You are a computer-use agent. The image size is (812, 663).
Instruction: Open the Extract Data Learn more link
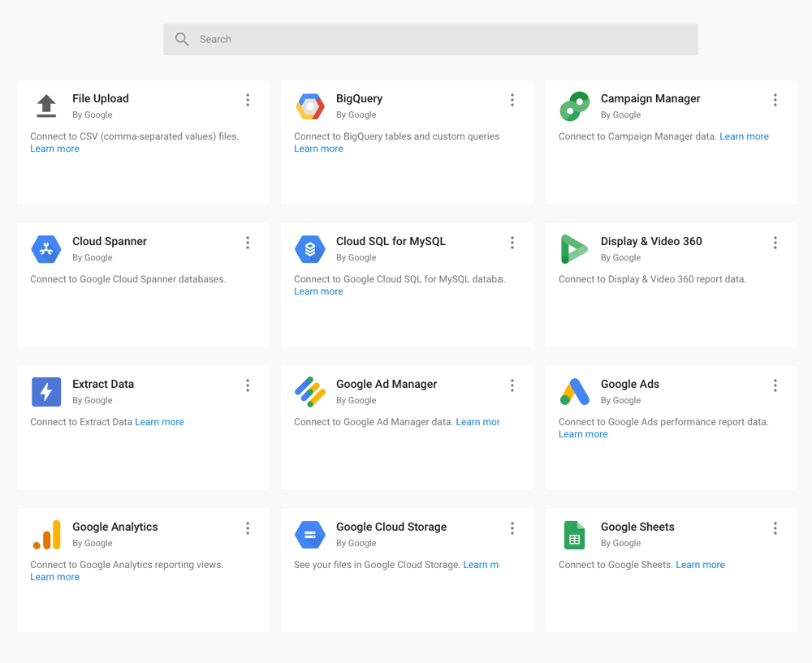pyautogui.click(x=159, y=421)
